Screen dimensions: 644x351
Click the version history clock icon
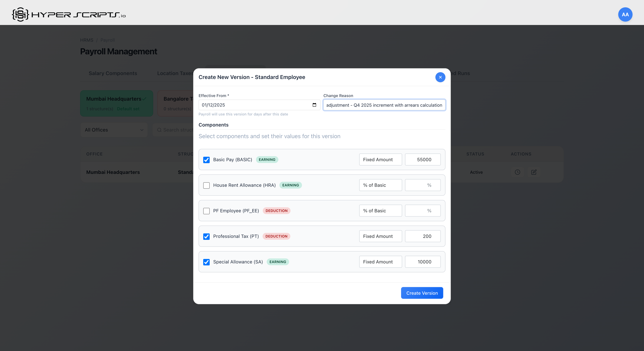517,172
